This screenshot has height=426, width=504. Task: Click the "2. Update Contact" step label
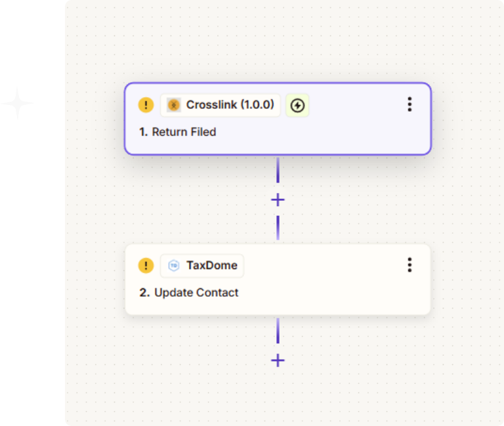coord(189,293)
